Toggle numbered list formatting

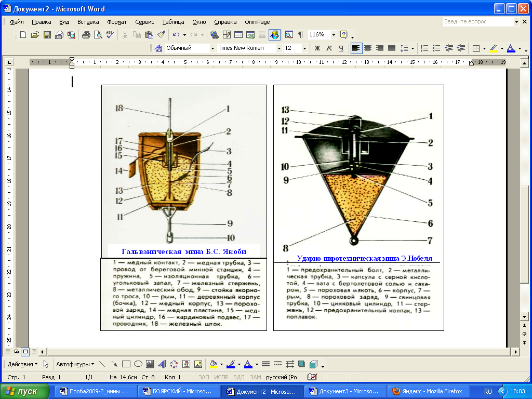click(424, 48)
